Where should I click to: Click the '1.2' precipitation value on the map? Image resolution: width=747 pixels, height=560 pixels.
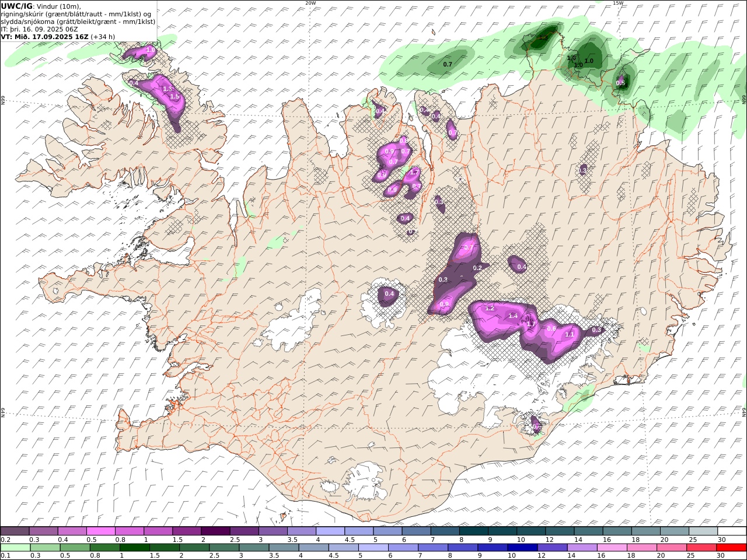click(x=490, y=308)
